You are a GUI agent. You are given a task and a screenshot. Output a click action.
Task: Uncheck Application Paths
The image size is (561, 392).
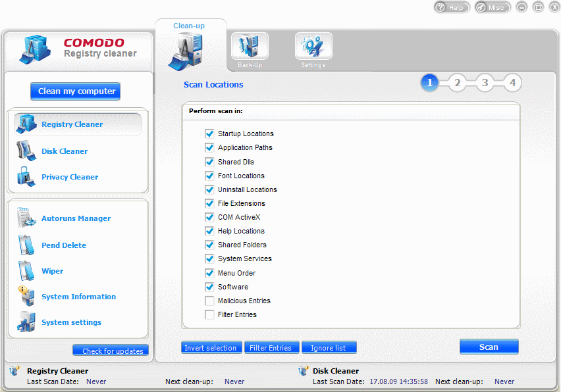pyautogui.click(x=209, y=147)
